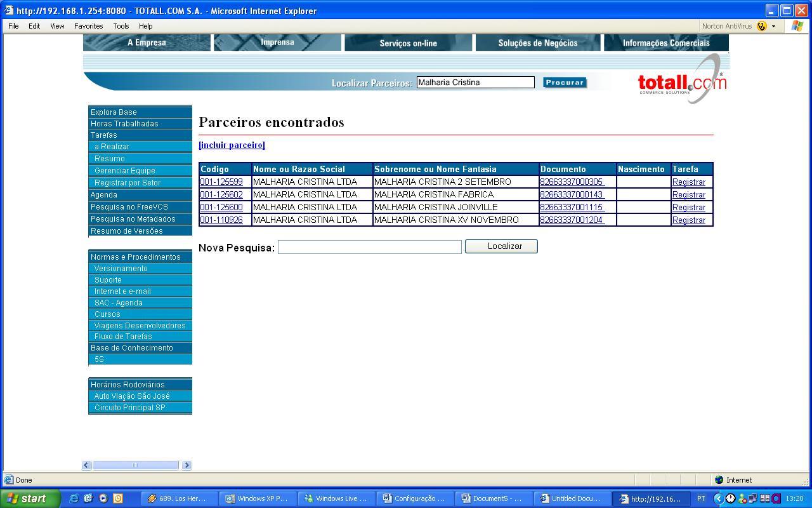The image size is (812, 508).
Task: Click Registrar for MALHARIA CRISTINA JOINVILLE
Action: [688, 207]
